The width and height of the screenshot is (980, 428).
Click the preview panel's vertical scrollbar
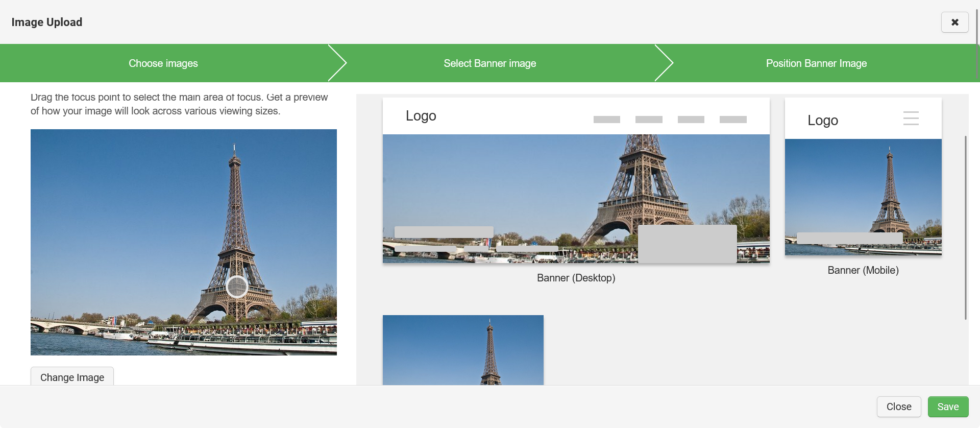click(965, 227)
